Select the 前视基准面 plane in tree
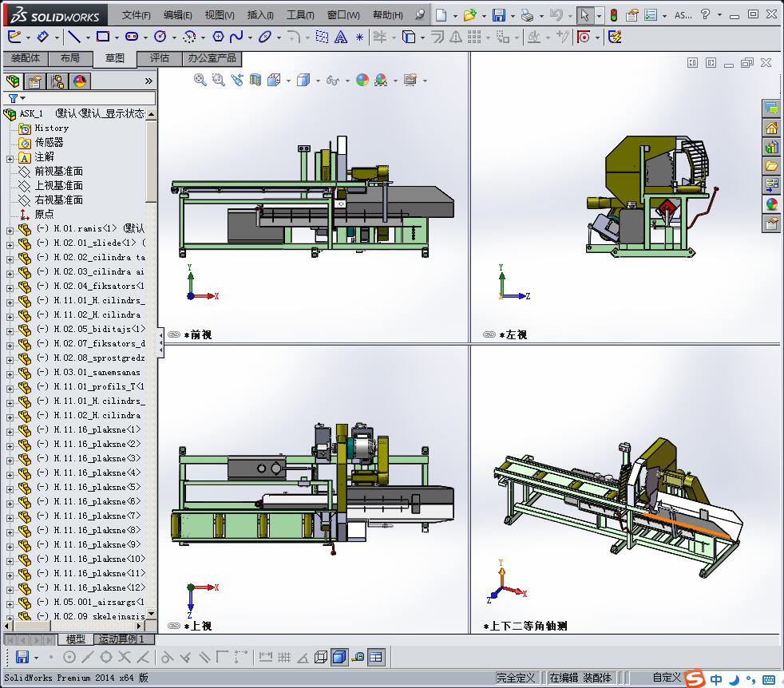Screen dimensions: 784x688 point(58,172)
